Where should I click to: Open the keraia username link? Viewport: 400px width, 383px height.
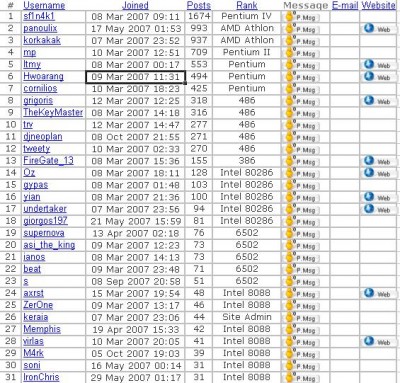point(36,317)
